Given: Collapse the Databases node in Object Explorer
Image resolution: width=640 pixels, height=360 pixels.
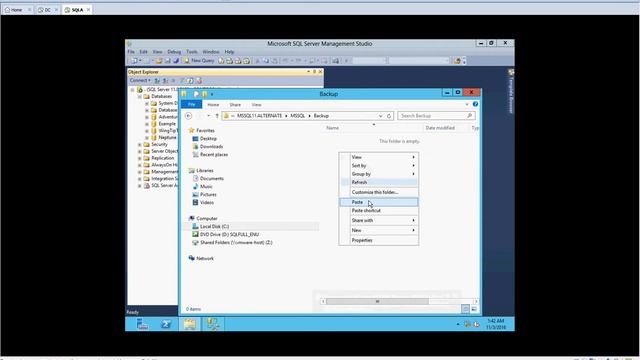Looking at the screenshot, I should [140, 96].
